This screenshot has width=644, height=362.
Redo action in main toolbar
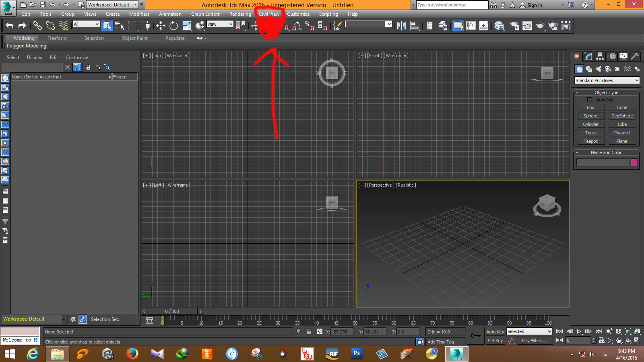coord(23,26)
